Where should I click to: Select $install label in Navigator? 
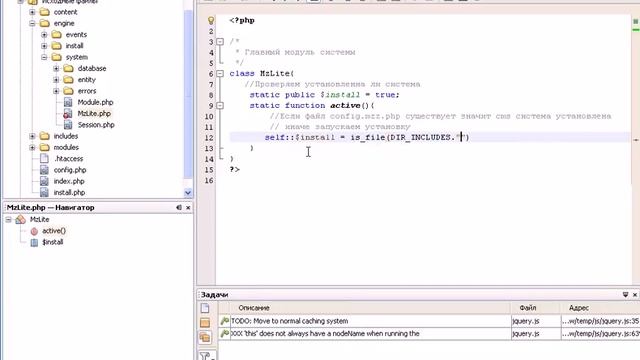(x=53, y=242)
